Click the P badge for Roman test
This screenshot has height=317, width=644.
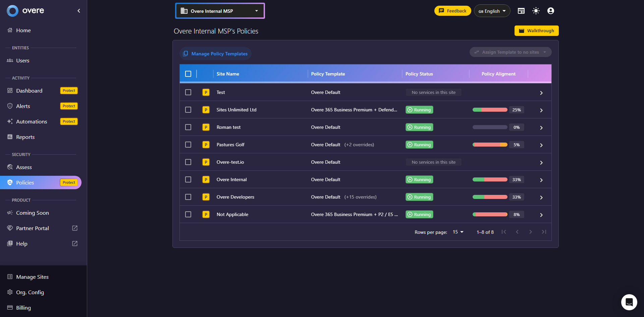pos(206,127)
